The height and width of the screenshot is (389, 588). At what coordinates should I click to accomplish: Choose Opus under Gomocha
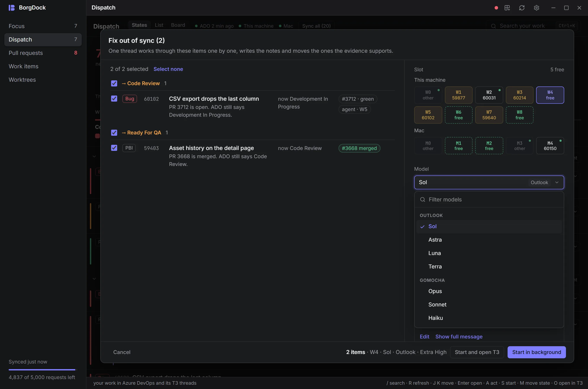[489, 291]
